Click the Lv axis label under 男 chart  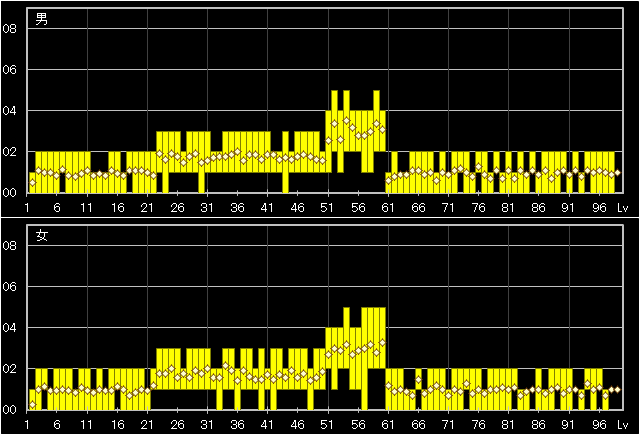click(x=622, y=208)
